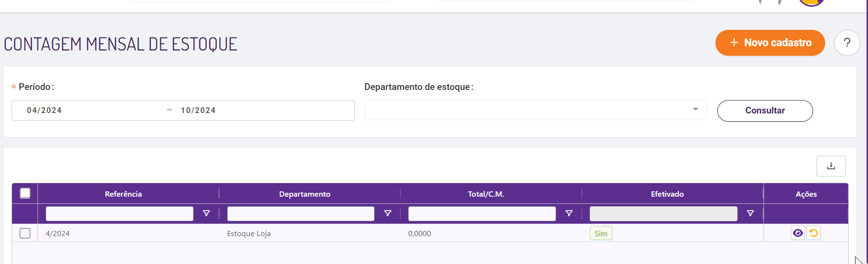Open the help question mark icon

tap(847, 43)
